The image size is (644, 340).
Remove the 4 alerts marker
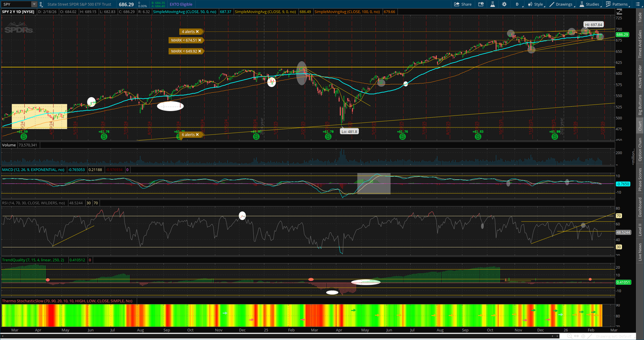pyautogui.click(x=197, y=32)
